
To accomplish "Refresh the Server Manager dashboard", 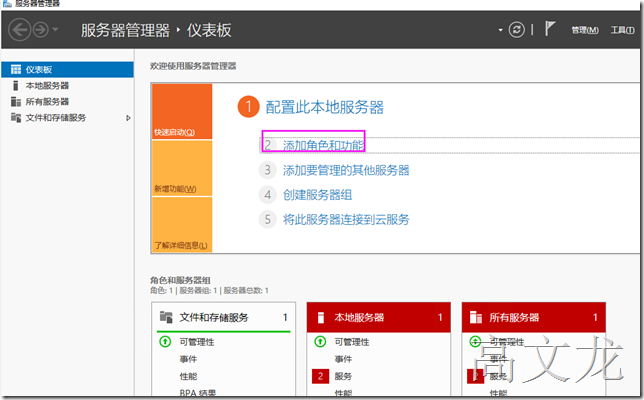I will point(517,30).
